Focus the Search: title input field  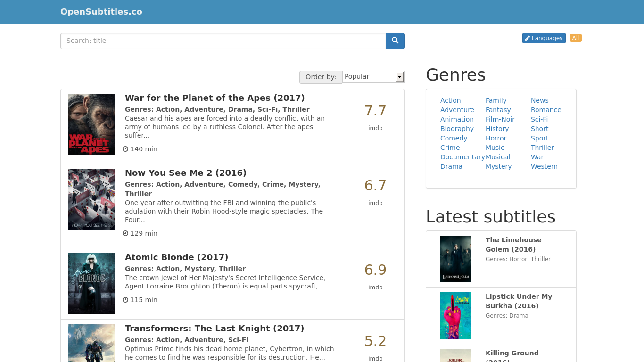pyautogui.click(x=223, y=41)
